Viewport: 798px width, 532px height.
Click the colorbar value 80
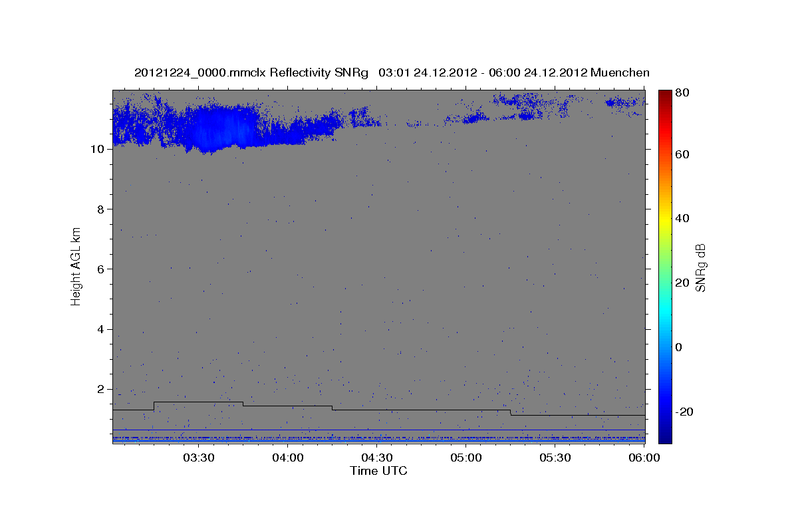point(684,93)
